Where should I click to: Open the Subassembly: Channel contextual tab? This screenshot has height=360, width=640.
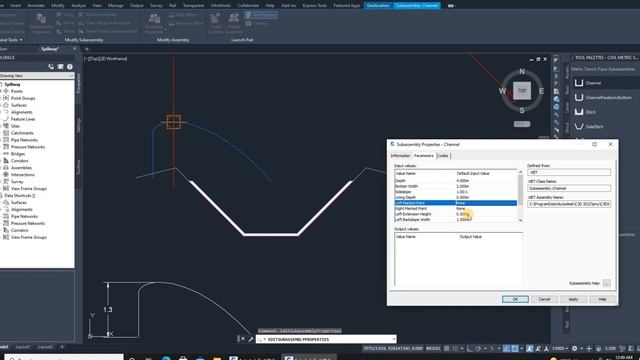pos(417,6)
